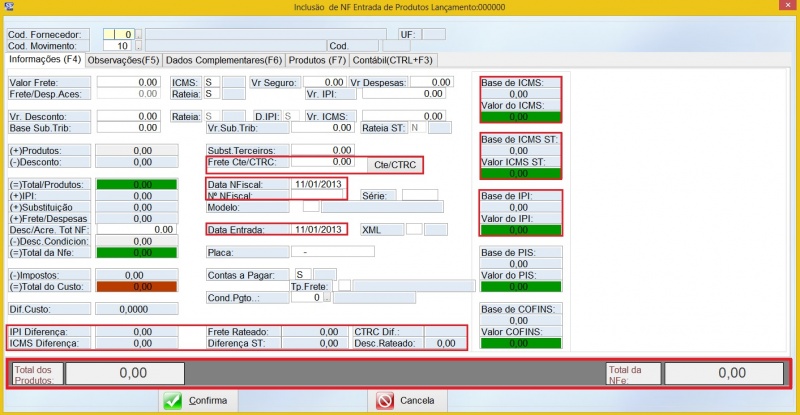Click the green checkmark Confirma icon

point(172,400)
